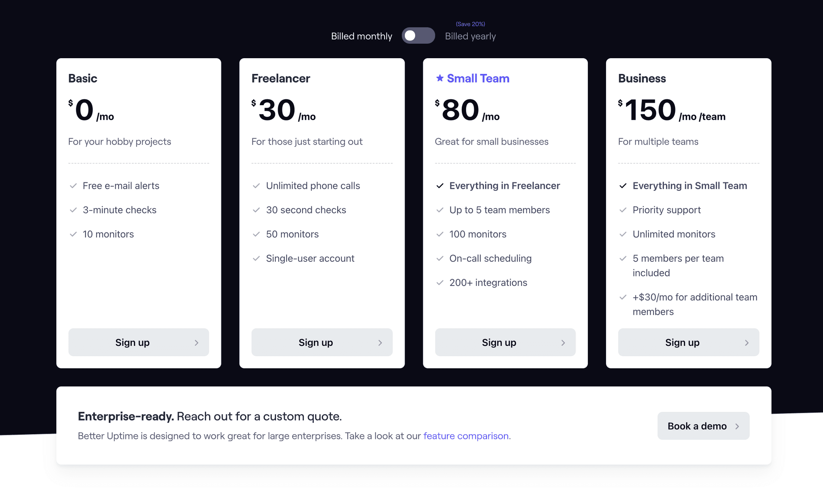Switch billing to yearly with the toggle
823x504 pixels.
[x=418, y=35]
